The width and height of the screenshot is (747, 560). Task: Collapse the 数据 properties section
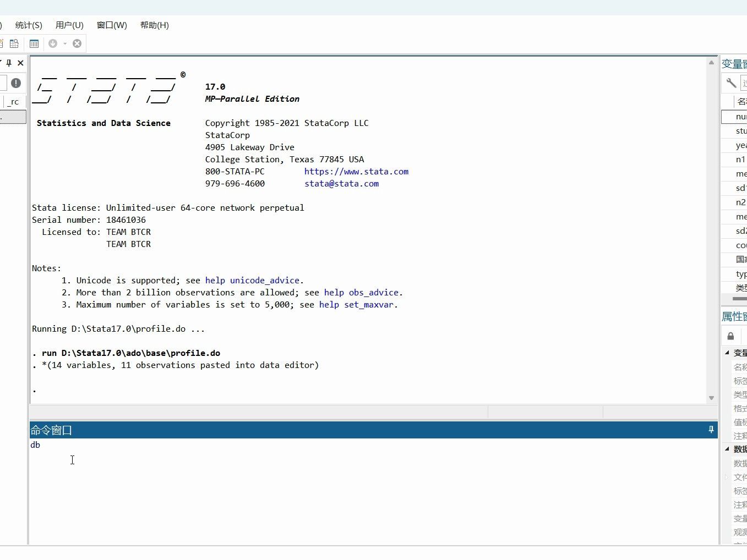pos(727,449)
